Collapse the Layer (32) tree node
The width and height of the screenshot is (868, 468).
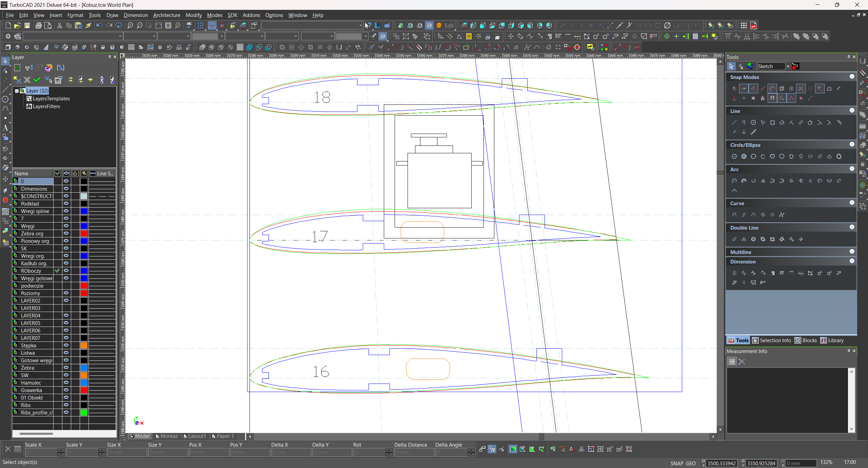coord(17,91)
